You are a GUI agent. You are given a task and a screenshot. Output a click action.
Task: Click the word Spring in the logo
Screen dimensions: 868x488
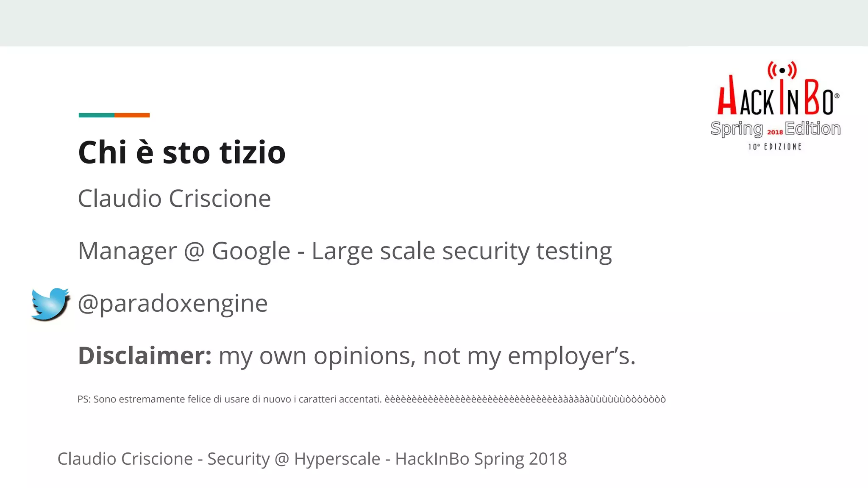(737, 129)
